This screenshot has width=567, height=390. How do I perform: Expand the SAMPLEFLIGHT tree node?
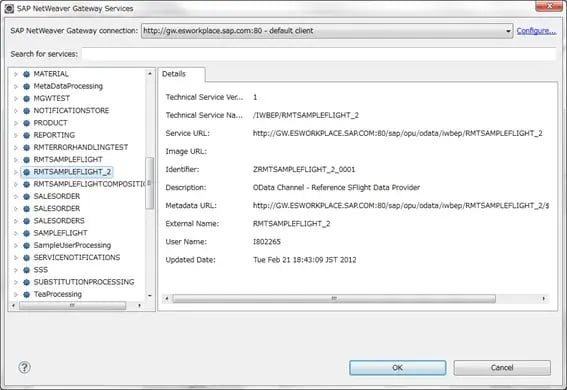click(x=16, y=233)
